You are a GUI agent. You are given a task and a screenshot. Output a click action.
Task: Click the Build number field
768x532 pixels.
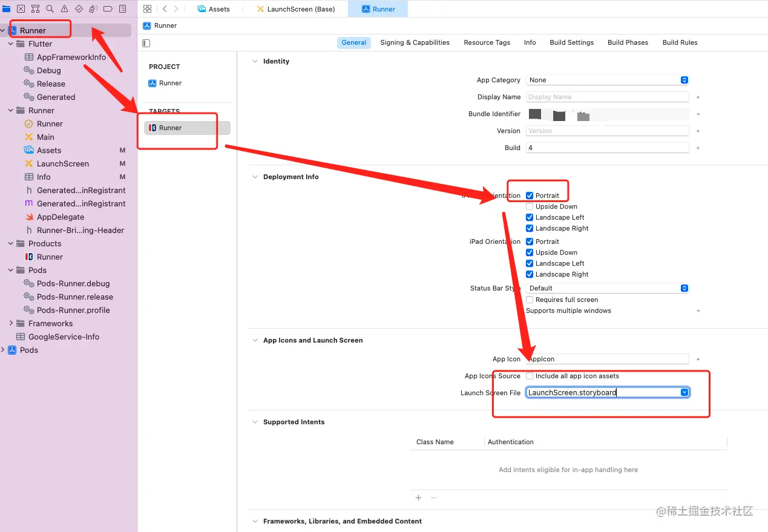pos(607,148)
